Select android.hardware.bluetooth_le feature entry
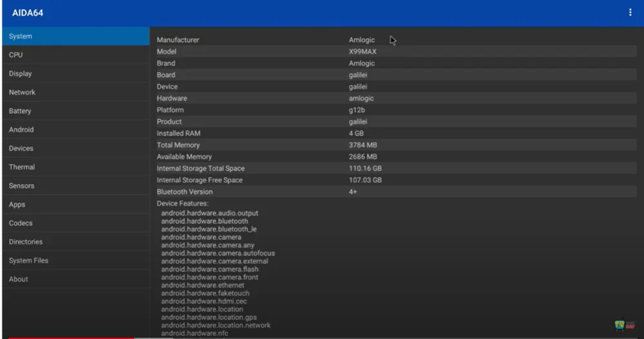 point(209,229)
